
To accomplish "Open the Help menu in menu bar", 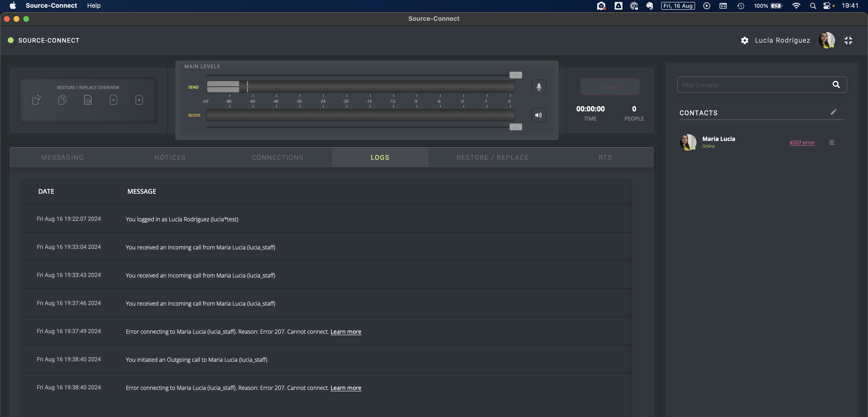I will tap(94, 6).
